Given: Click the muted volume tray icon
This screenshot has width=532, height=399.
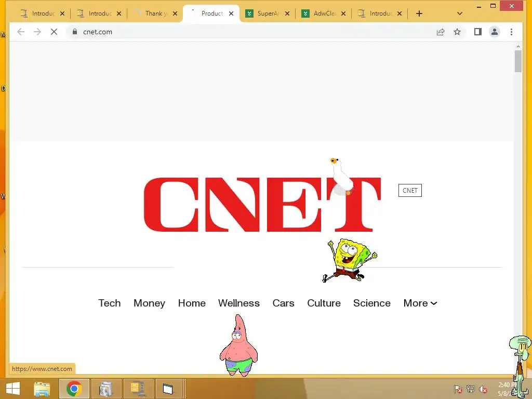Looking at the screenshot, I should pyautogui.click(x=483, y=389).
